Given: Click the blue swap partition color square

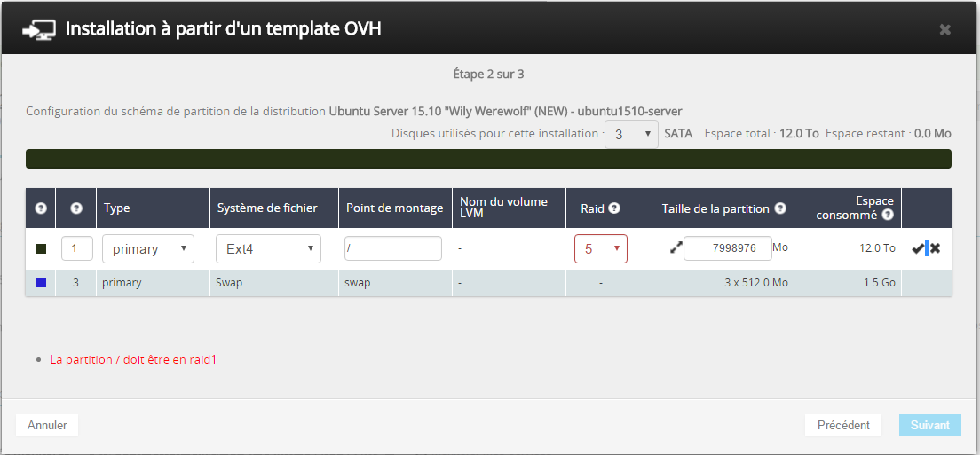Looking at the screenshot, I should click(41, 283).
